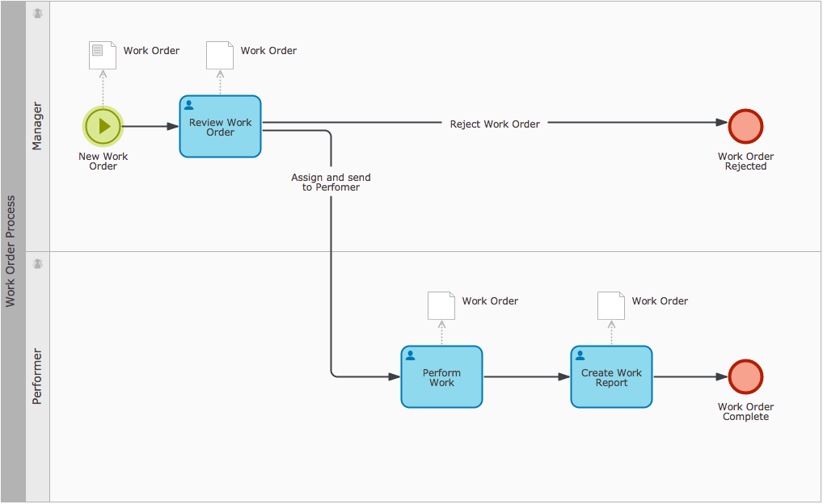Select the document icon above Perform Work
This screenshot has height=504, width=823.
click(441, 305)
